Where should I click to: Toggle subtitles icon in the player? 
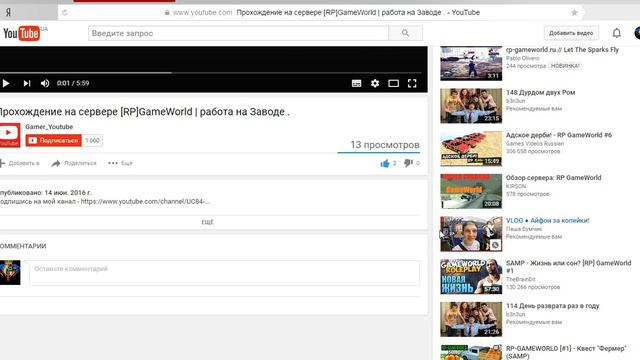pyautogui.click(x=356, y=83)
